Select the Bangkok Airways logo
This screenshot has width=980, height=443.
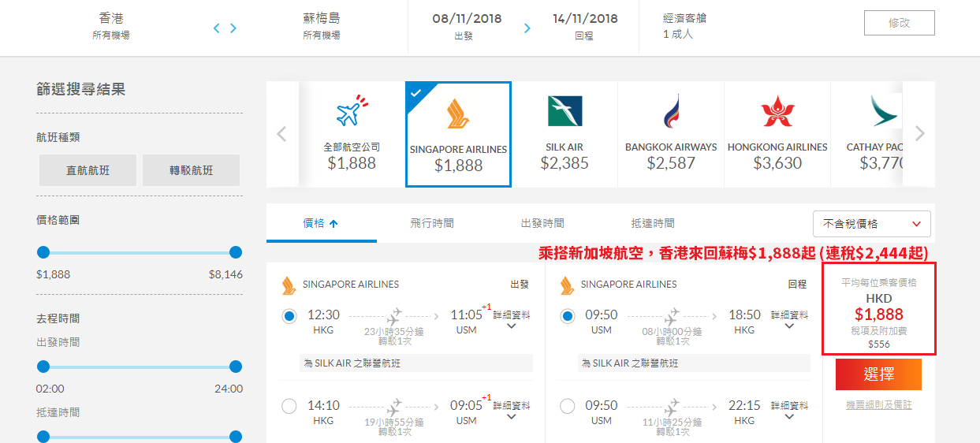coord(671,111)
